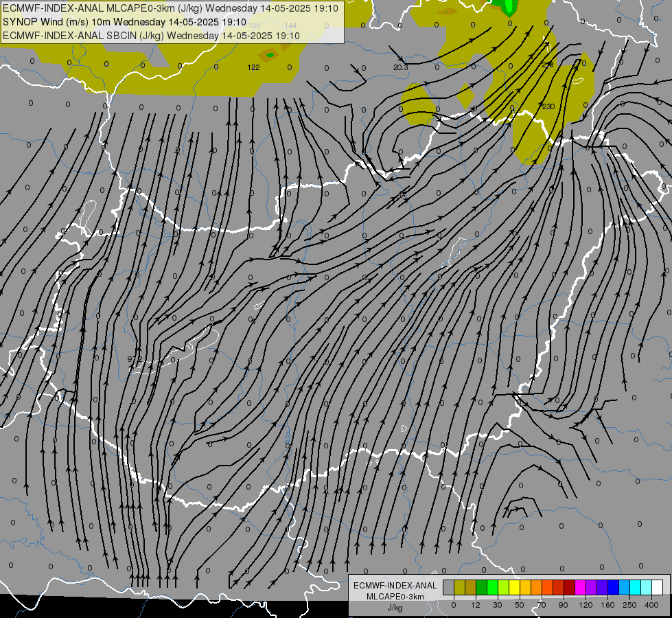Viewport: 672px width, 618px height.
Task: Click the legend tick label 90
Action: [x=563, y=606]
